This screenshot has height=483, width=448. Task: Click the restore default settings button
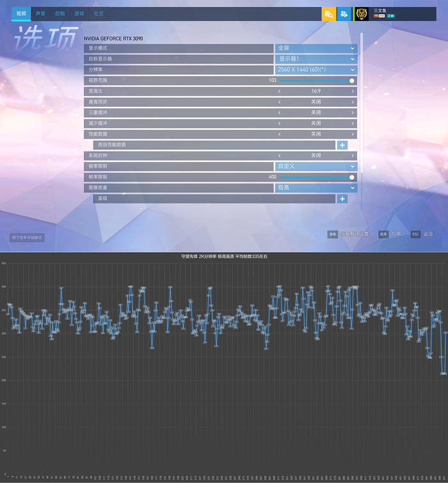[x=348, y=234]
